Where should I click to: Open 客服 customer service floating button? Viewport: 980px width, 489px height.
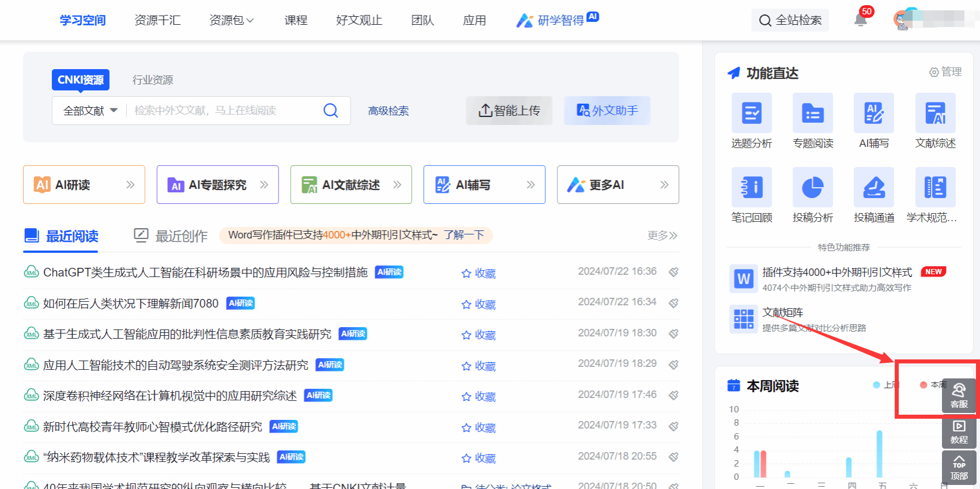(959, 395)
